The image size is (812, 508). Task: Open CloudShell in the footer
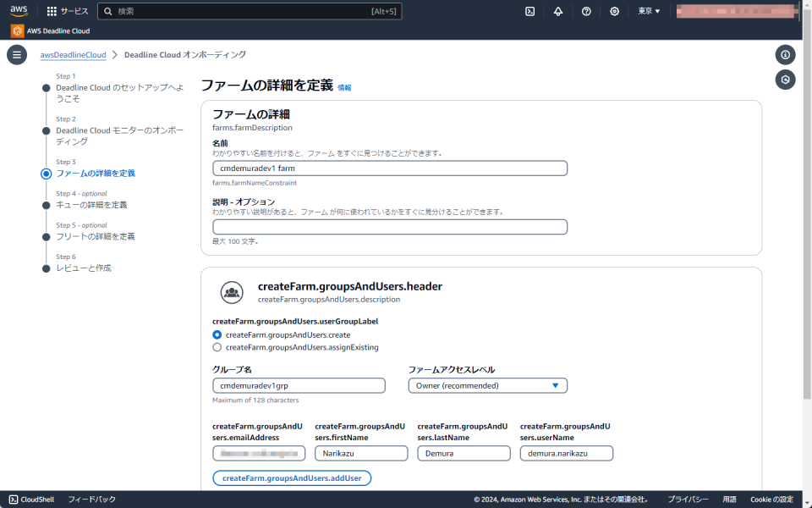click(x=31, y=500)
